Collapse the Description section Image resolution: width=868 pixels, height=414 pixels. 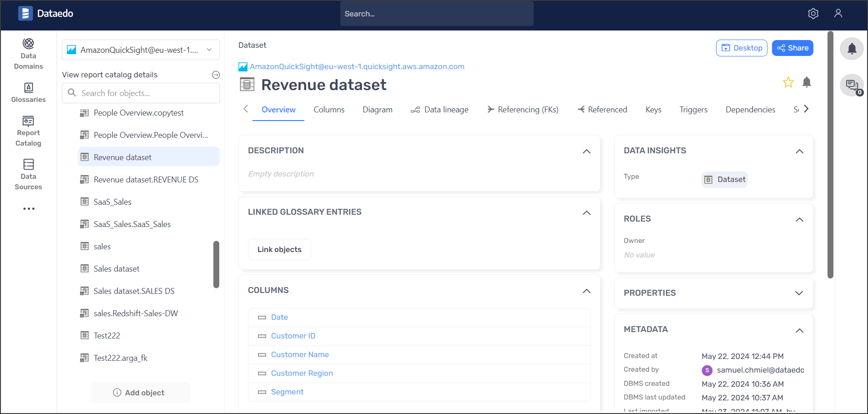click(x=586, y=151)
